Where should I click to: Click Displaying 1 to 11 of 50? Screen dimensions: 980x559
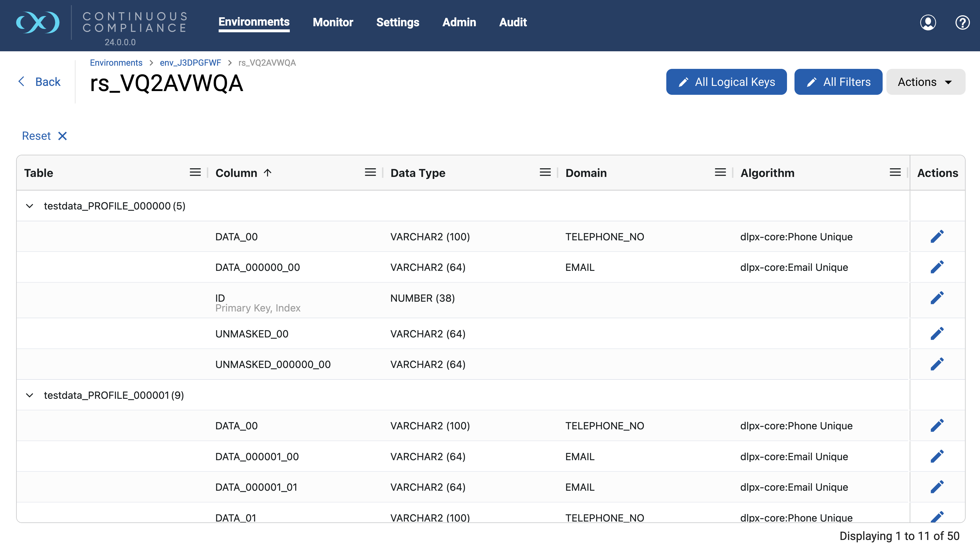click(x=899, y=536)
